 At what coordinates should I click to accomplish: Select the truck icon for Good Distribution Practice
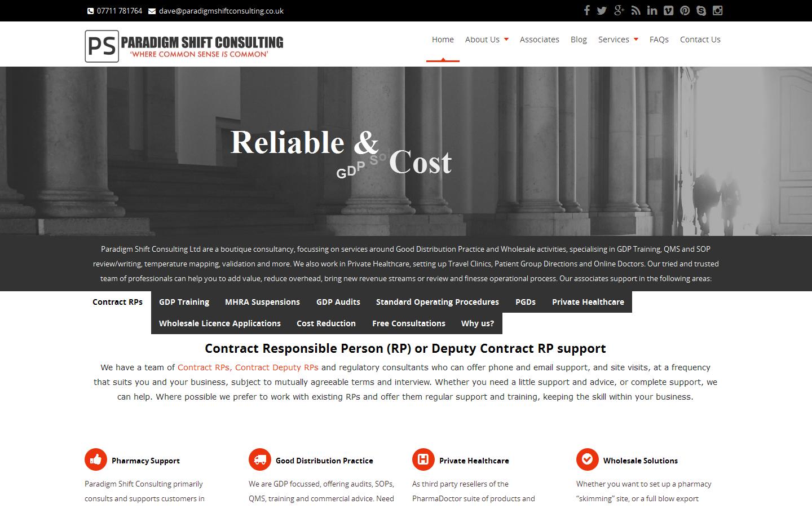[259, 459]
